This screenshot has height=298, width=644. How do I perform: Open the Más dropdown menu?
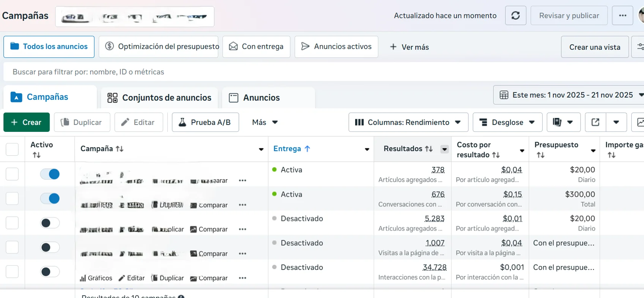coord(265,122)
